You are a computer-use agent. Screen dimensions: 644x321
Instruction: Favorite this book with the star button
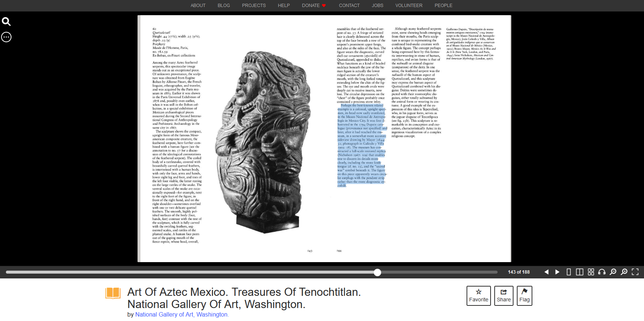(478, 295)
